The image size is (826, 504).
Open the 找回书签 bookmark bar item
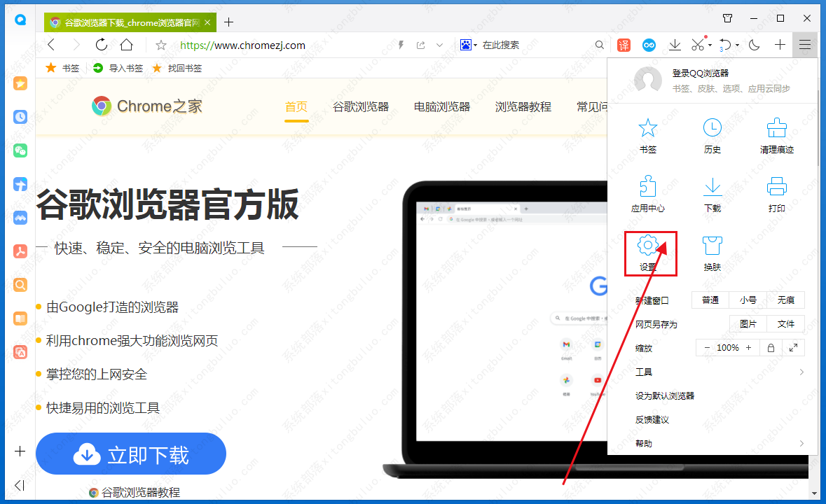(177, 69)
